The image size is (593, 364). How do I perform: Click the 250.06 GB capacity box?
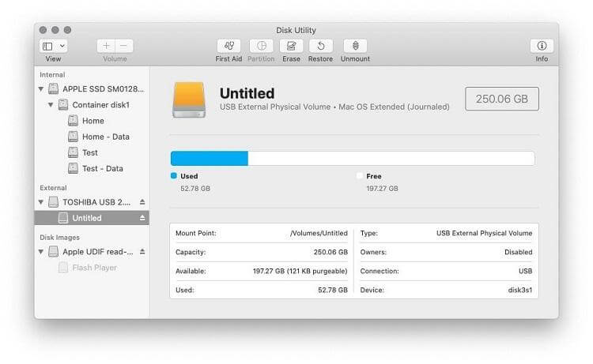tap(501, 99)
